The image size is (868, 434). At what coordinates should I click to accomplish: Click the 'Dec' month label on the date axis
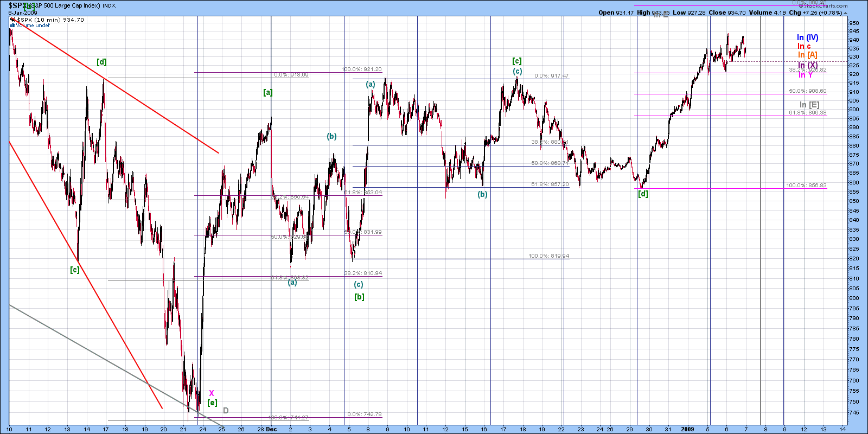272,429
